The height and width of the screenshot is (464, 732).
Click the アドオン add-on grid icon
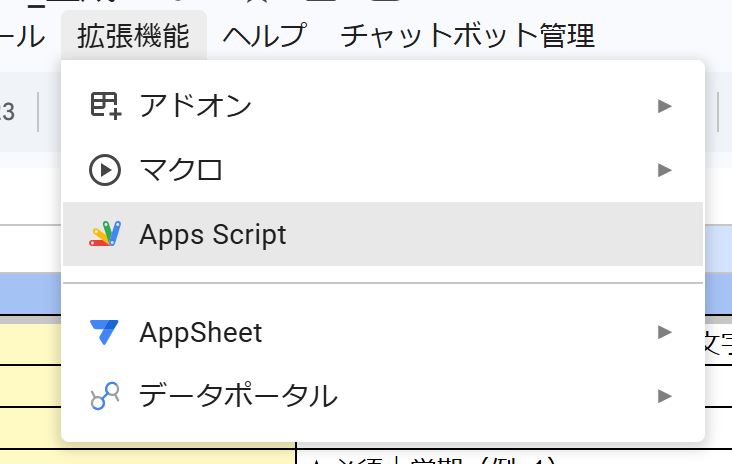[106, 106]
